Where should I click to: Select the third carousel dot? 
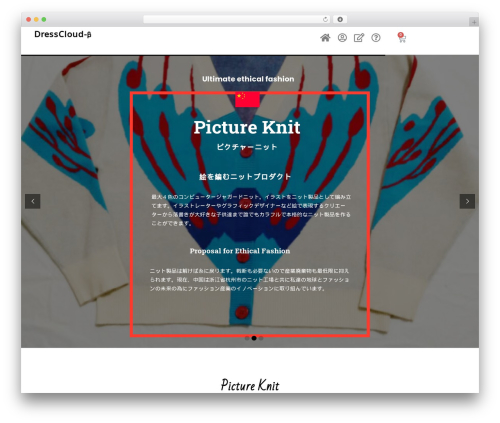pyautogui.click(x=261, y=338)
